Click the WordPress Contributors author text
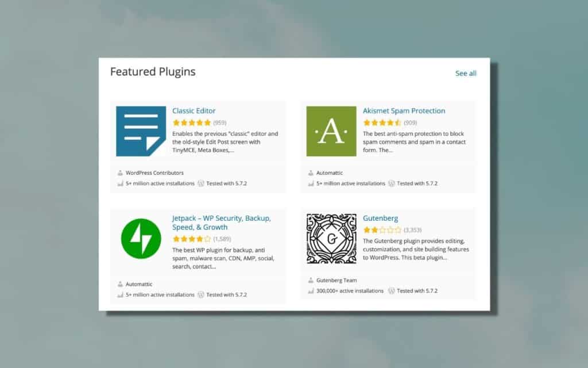 pyautogui.click(x=154, y=172)
